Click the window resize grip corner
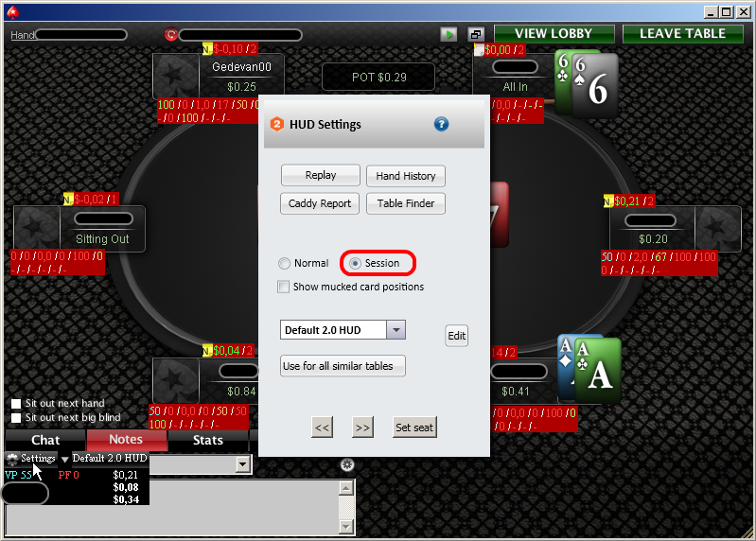The height and width of the screenshot is (541, 756). (x=747, y=532)
